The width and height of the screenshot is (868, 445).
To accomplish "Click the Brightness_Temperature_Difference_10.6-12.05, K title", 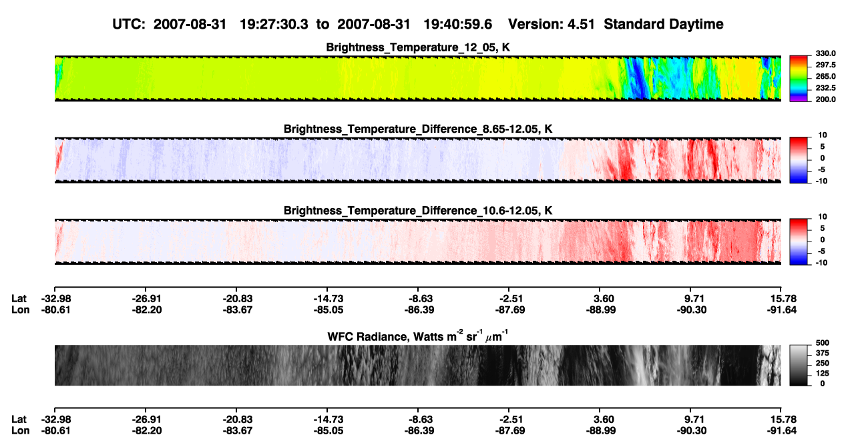I will [x=418, y=211].
